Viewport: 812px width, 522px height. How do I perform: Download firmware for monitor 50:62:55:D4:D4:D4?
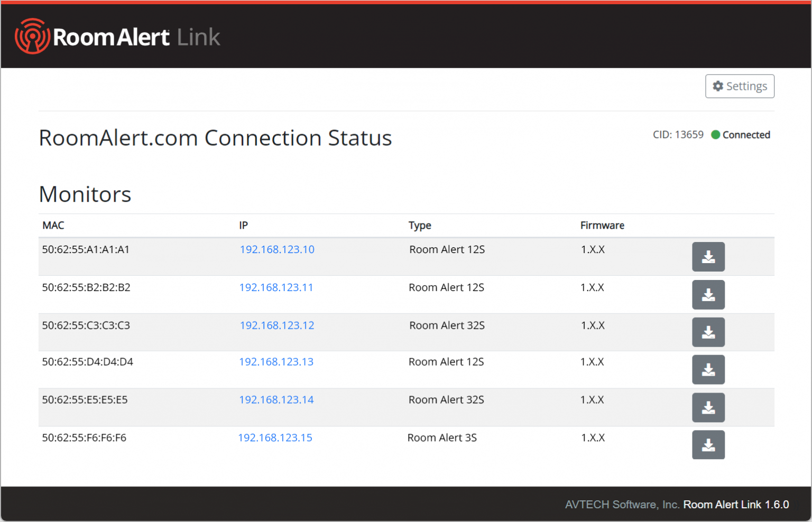click(x=708, y=369)
